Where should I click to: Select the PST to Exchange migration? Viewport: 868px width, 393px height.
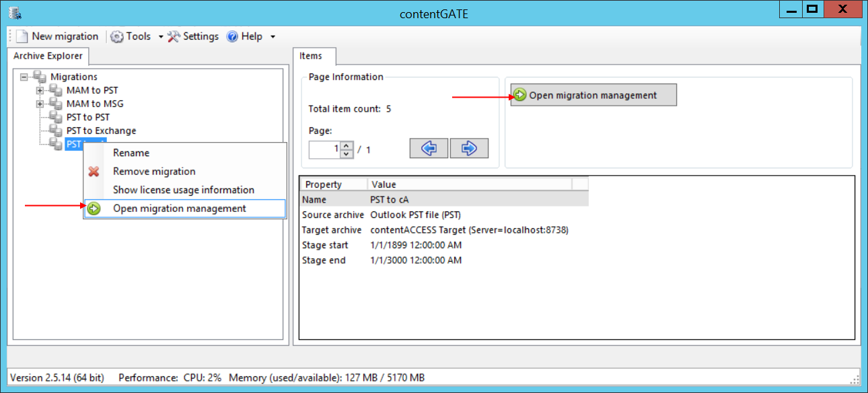[x=101, y=131]
